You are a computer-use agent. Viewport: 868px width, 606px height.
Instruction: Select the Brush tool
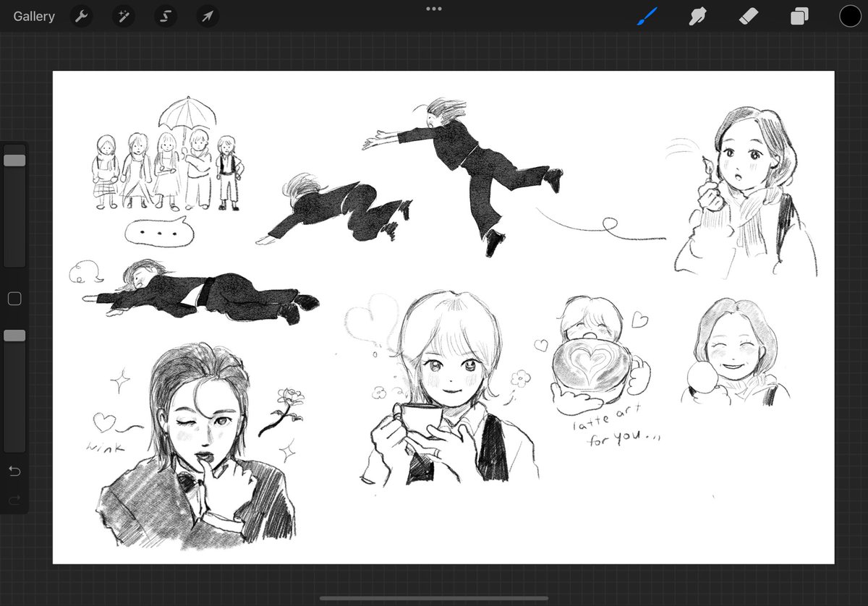click(647, 16)
